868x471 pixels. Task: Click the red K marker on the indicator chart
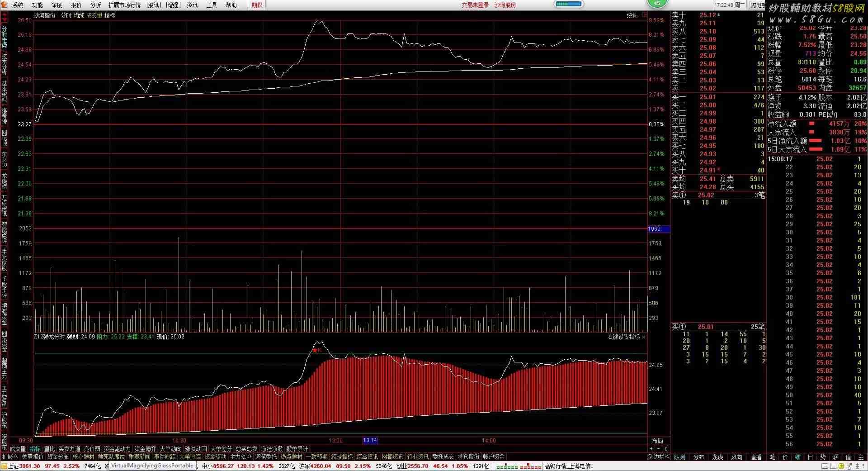[x=317, y=350]
